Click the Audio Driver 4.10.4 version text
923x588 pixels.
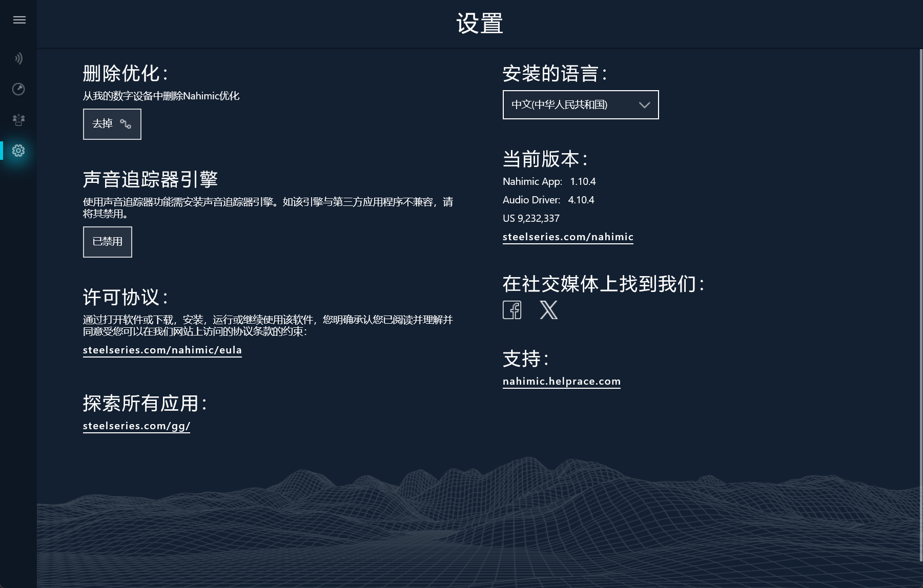tap(548, 200)
